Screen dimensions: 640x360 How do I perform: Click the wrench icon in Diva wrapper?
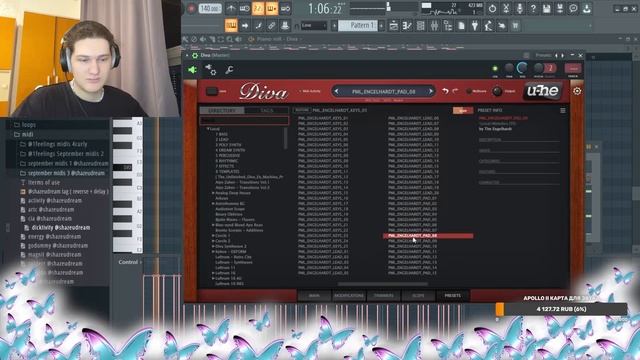pos(229,70)
